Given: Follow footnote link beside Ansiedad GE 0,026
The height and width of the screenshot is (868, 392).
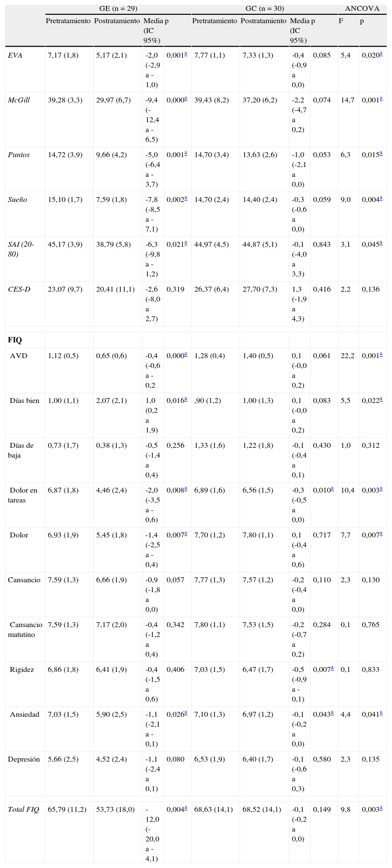Looking at the screenshot, I should [185, 713].
